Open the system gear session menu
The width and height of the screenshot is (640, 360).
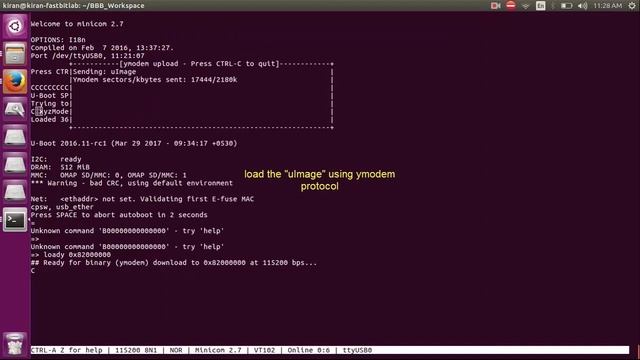(632, 6)
